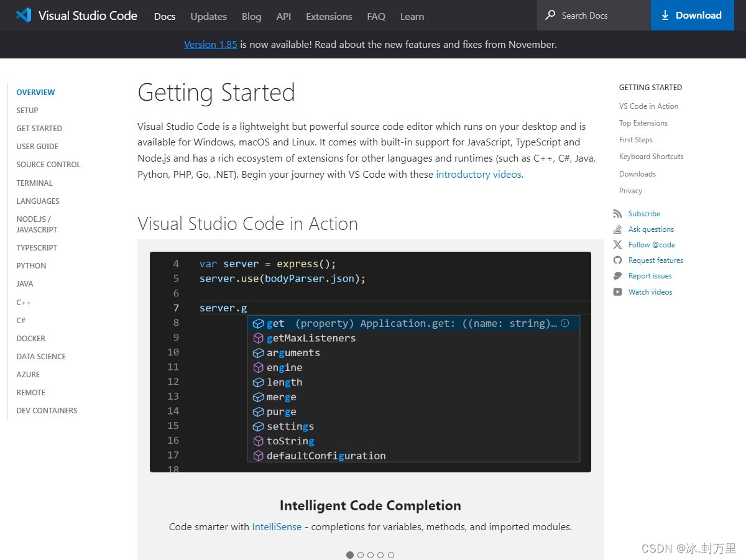The height and width of the screenshot is (560, 746).
Task: Go to the Blog section
Action: click(251, 16)
